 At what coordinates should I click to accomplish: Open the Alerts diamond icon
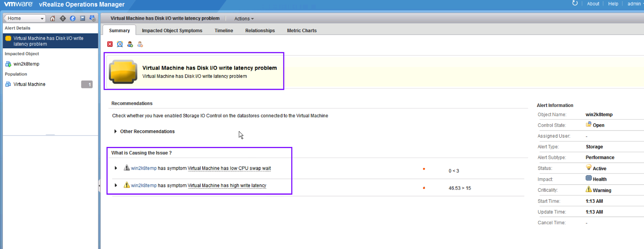[63, 19]
